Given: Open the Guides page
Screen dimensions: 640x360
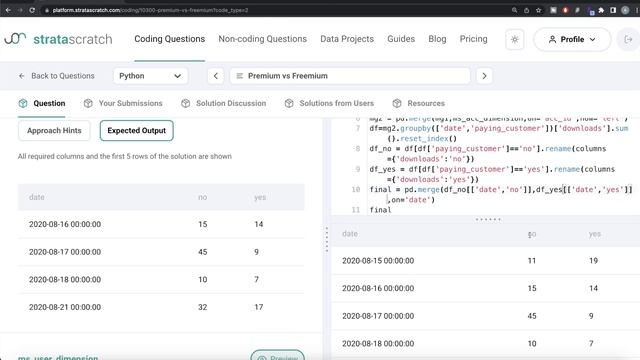Looking at the screenshot, I should click(401, 39).
